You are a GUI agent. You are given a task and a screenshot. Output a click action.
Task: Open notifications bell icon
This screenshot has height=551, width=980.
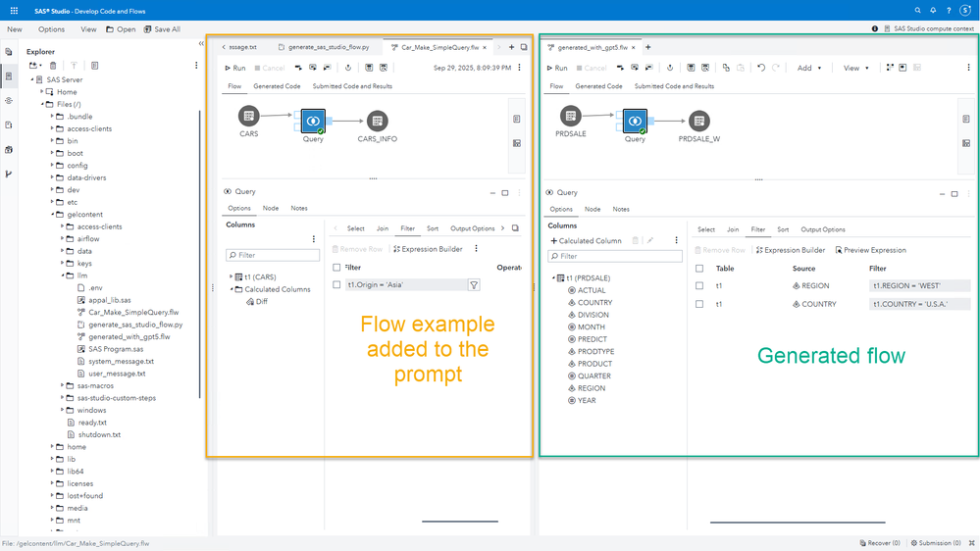tap(933, 11)
